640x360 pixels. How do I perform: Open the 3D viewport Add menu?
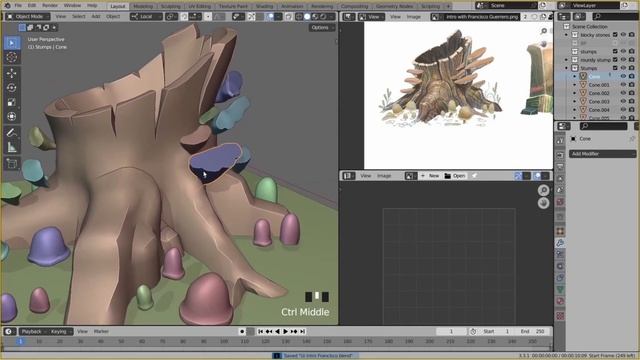(x=96, y=16)
